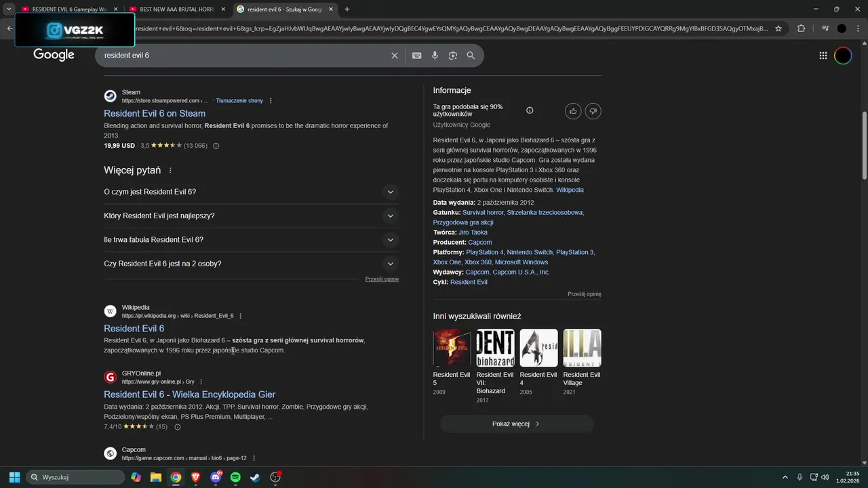Viewport: 868px width, 488px height.
Task: Clear the search box with the X icon
Action: point(395,56)
